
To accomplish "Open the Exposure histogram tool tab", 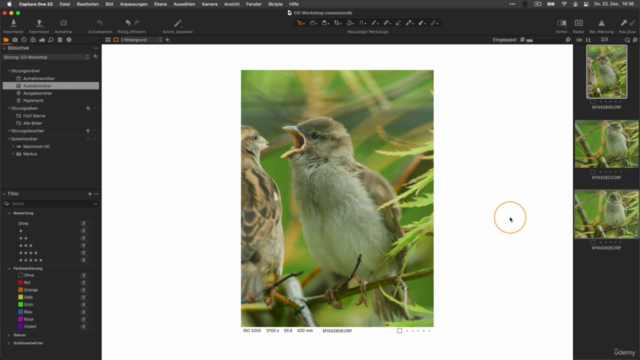I will click(42, 40).
